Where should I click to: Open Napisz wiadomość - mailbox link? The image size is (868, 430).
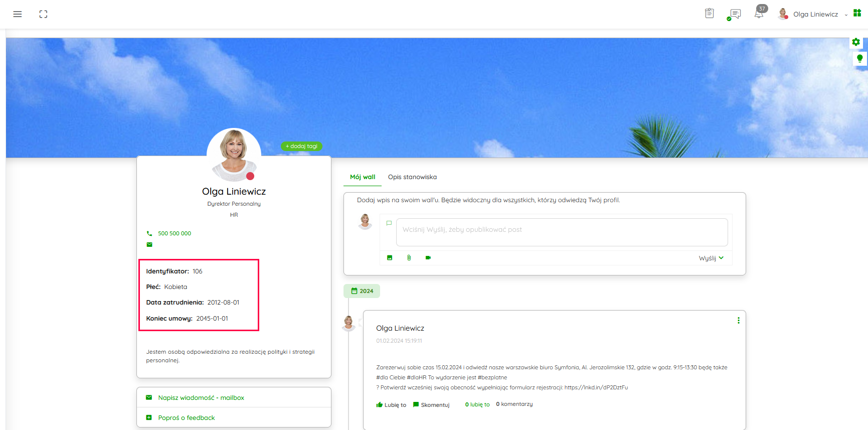(x=201, y=397)
